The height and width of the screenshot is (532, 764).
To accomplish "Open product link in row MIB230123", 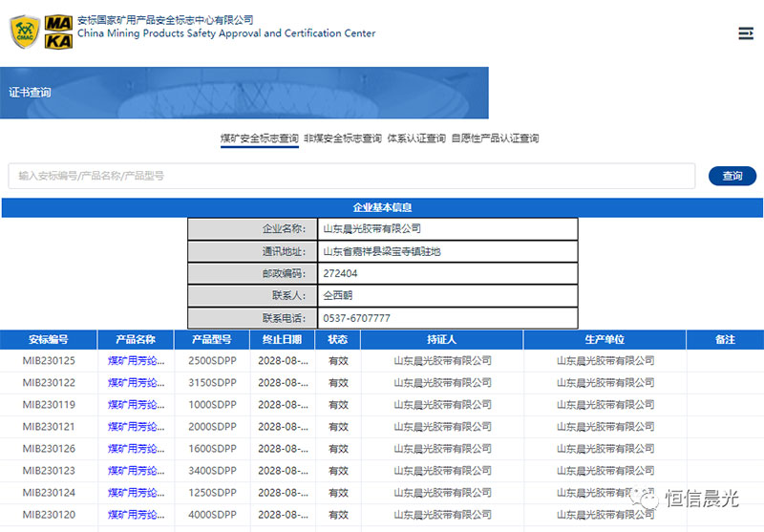I will click(136, 471).
